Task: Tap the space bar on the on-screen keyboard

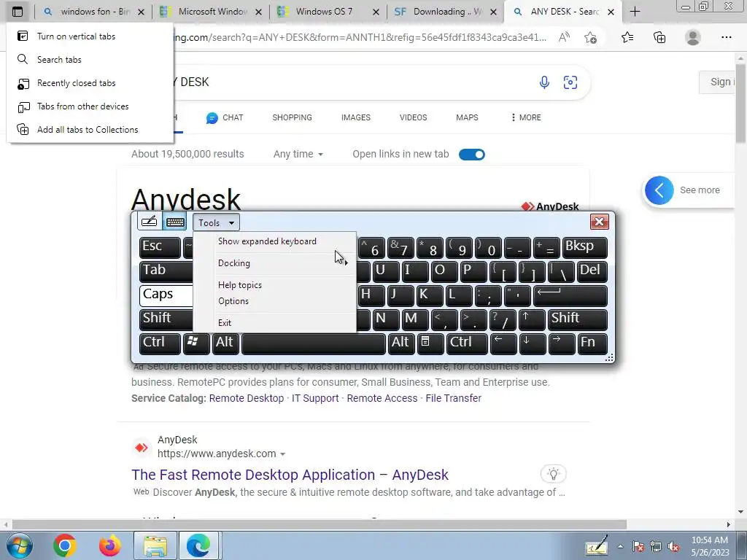Action: (x=314, y=344)
